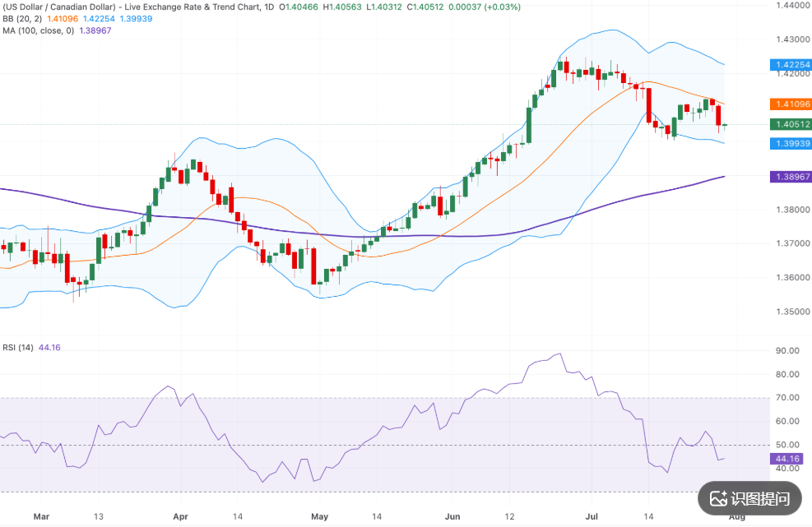Click the Jul date on time axis
Image resolution: width=812 pixels, height=527 pixels.
[592, 516]
